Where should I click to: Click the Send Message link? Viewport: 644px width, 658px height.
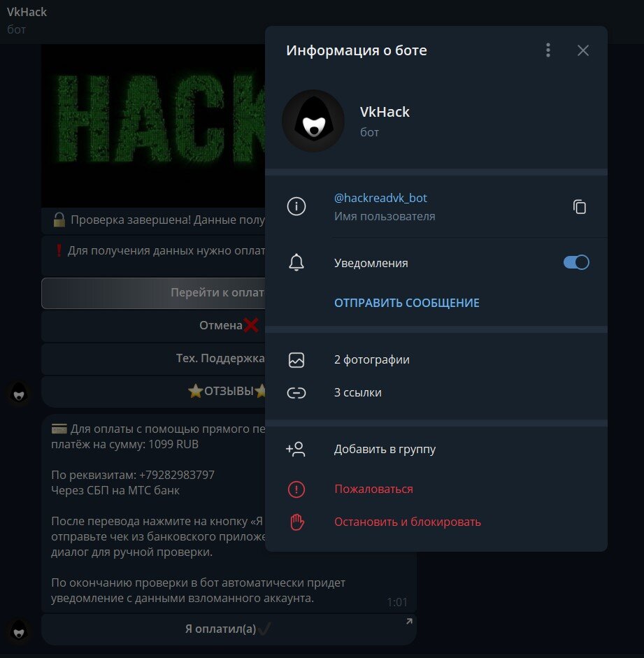(406, 303)
